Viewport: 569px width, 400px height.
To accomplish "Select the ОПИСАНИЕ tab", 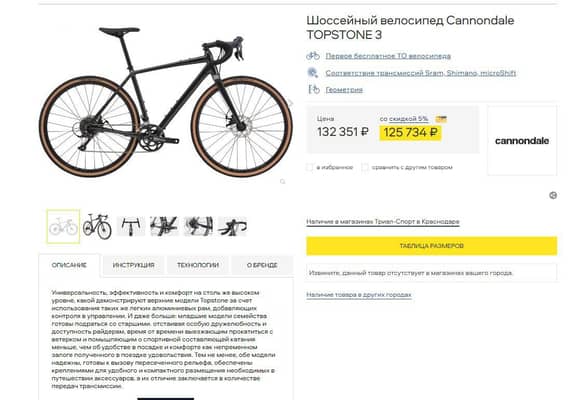I will click(69, 265).
